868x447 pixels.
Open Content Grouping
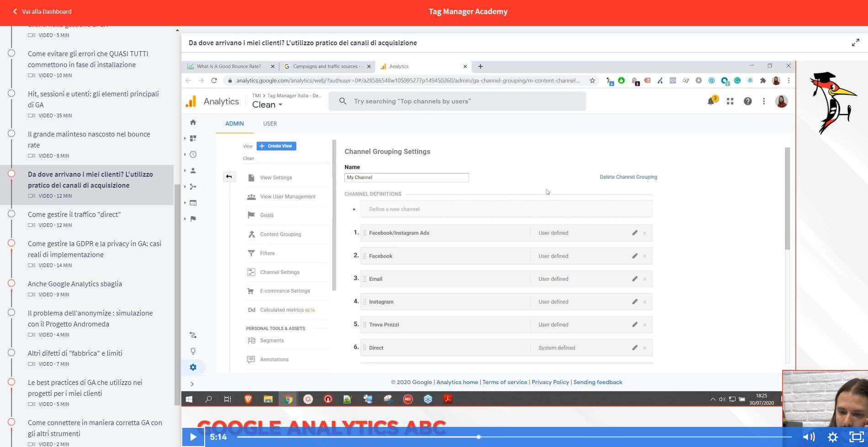(280, 234)
